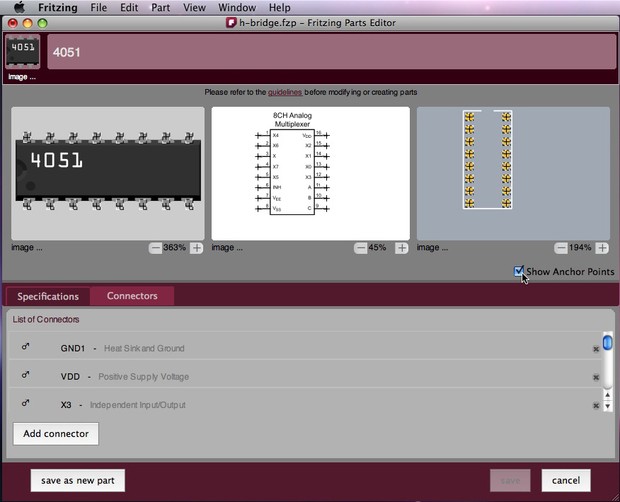Click anchor point on PCB top-left pad
The width and height of the screenshot is (620, 502).
[x=469, y=117]
